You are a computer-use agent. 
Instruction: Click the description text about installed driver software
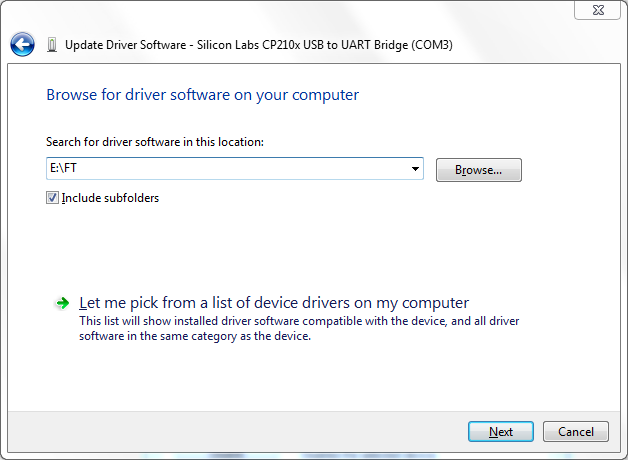point(299,328)
